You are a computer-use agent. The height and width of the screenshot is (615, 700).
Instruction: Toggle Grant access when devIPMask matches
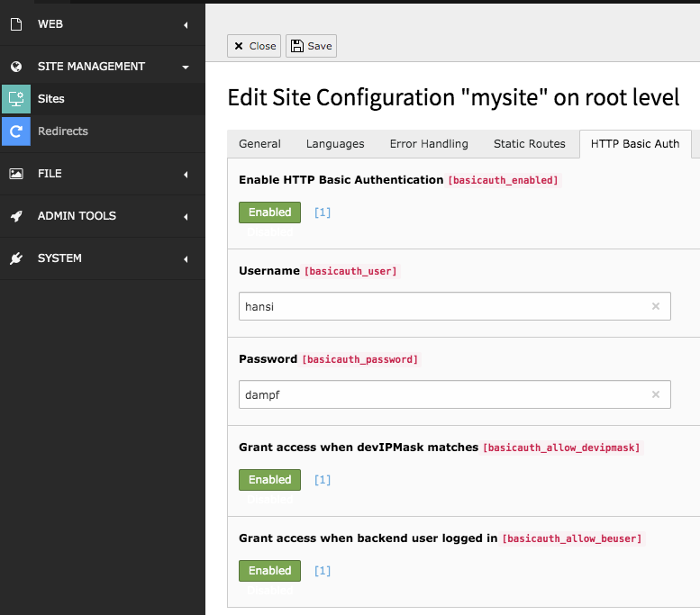point(269,480)
